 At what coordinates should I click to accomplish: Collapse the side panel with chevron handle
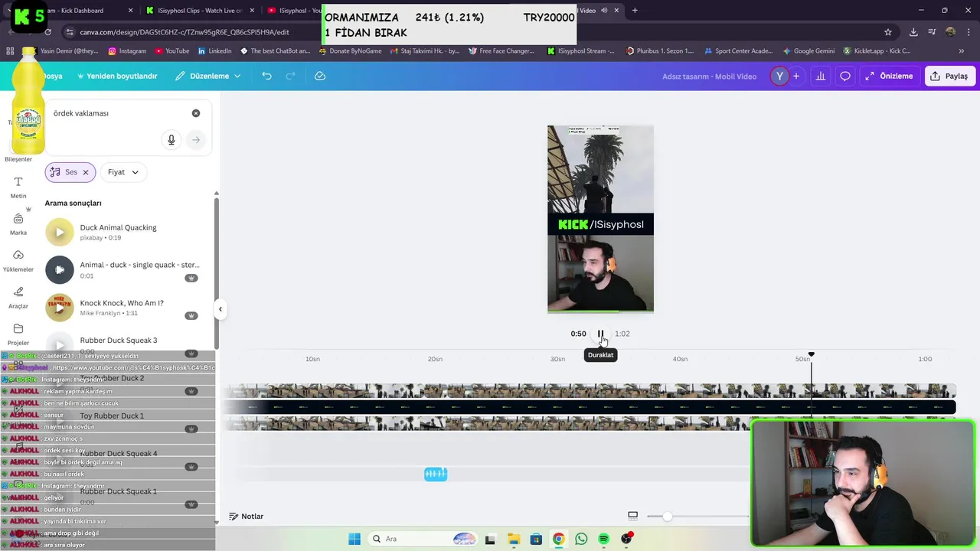click(220, 309)
